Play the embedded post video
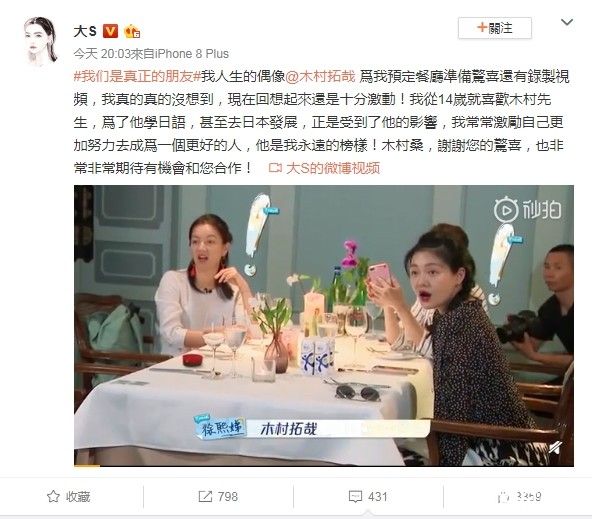Screen dimensions: 592x519 click(324, 325)
